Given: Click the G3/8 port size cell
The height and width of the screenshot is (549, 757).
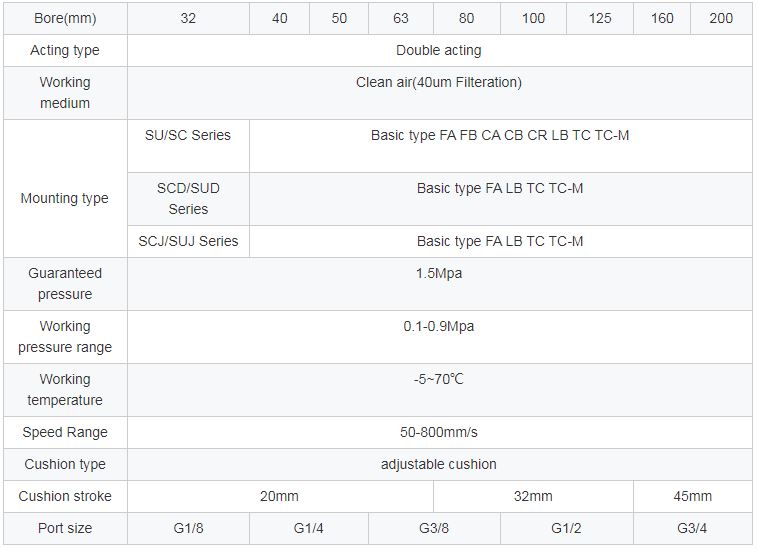Looking at the screenshot, I should click(434, 528).
